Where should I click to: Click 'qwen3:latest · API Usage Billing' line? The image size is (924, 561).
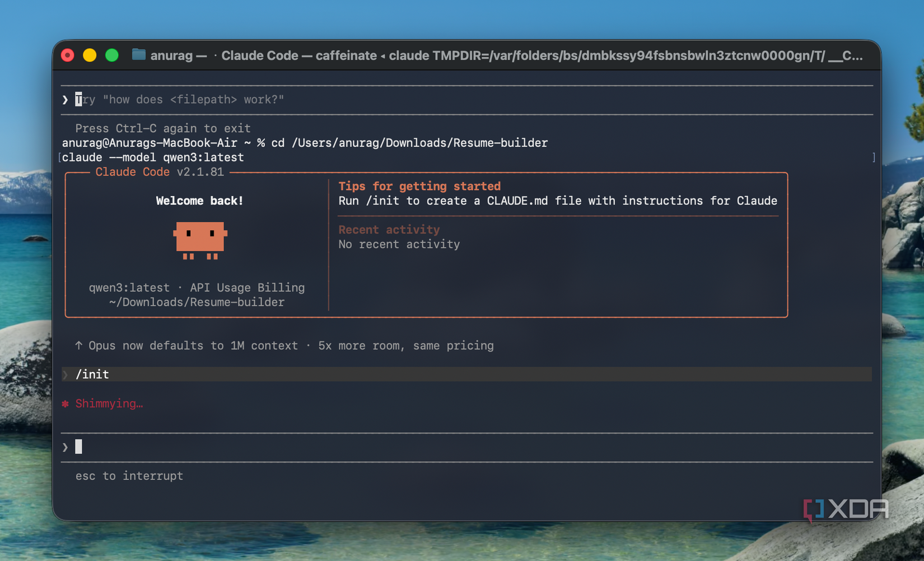(x=197, y=288)
